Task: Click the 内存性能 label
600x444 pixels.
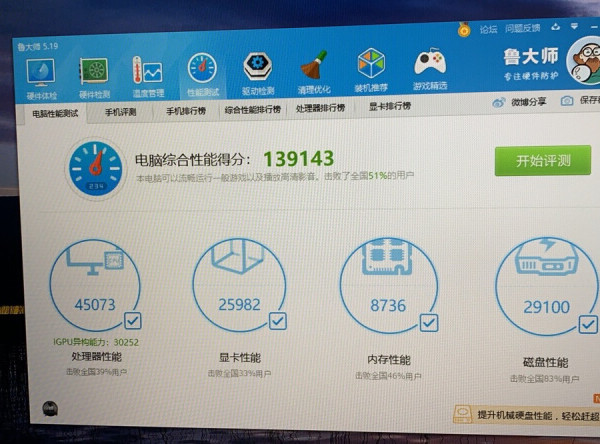Action: pos(389,360)
